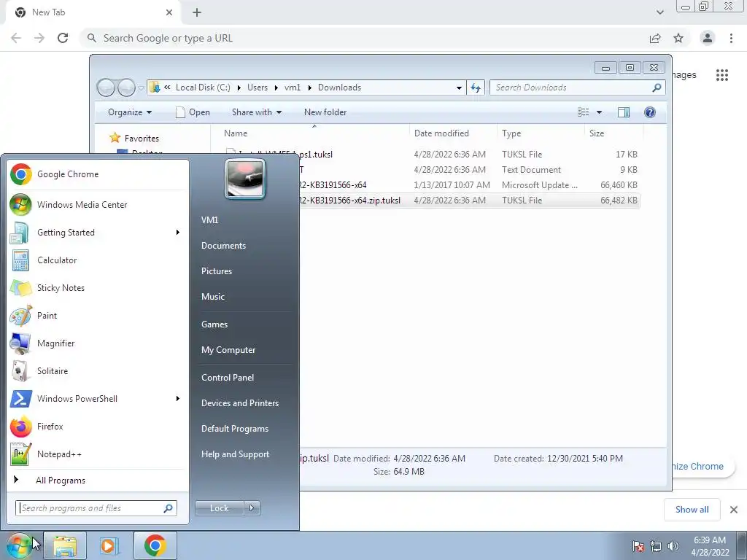Switch to Chrome from taskbar
The width and height of the screenshot is (747, 560).
point(155,545)
